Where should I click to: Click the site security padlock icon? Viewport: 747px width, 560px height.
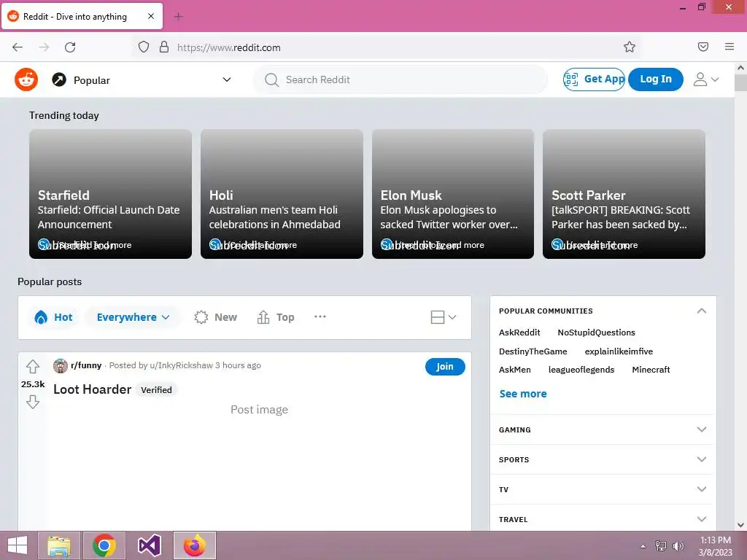pos(164,47)
